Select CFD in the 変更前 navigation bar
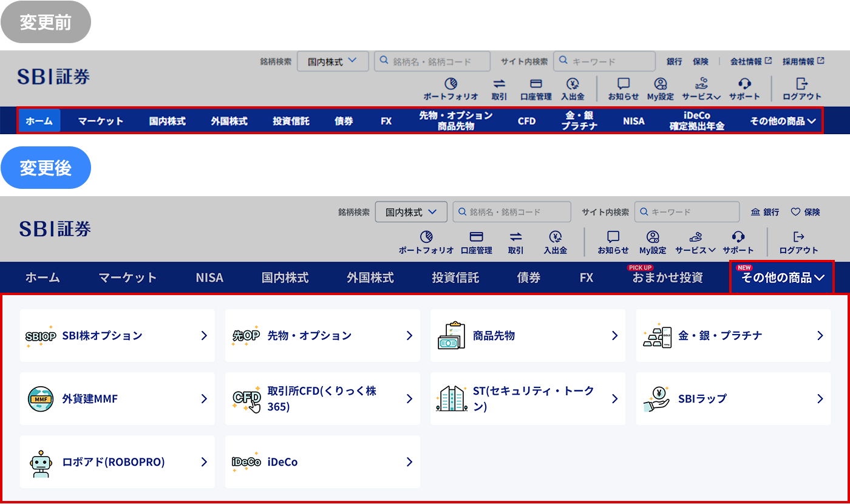The height and width of the screenshot is (504, 850). coord(526,121)
